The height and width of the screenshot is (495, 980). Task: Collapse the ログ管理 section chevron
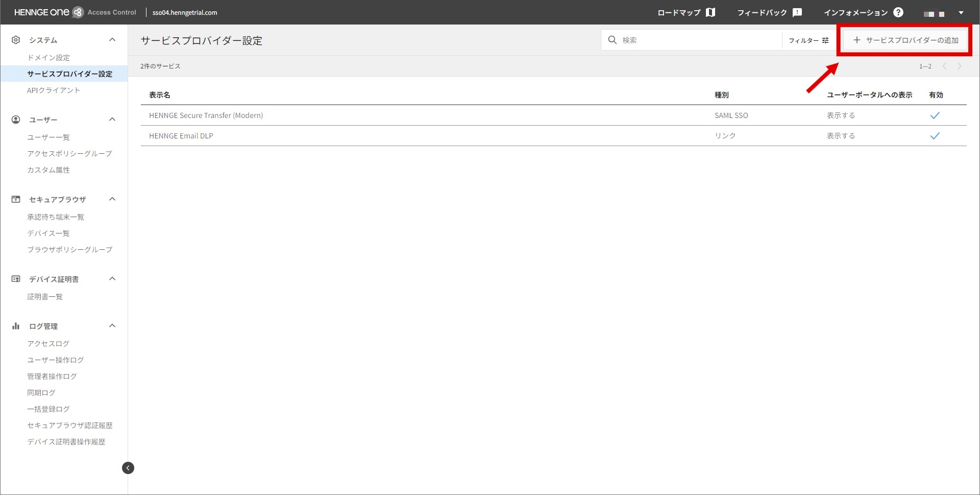[x=112, y=326]
